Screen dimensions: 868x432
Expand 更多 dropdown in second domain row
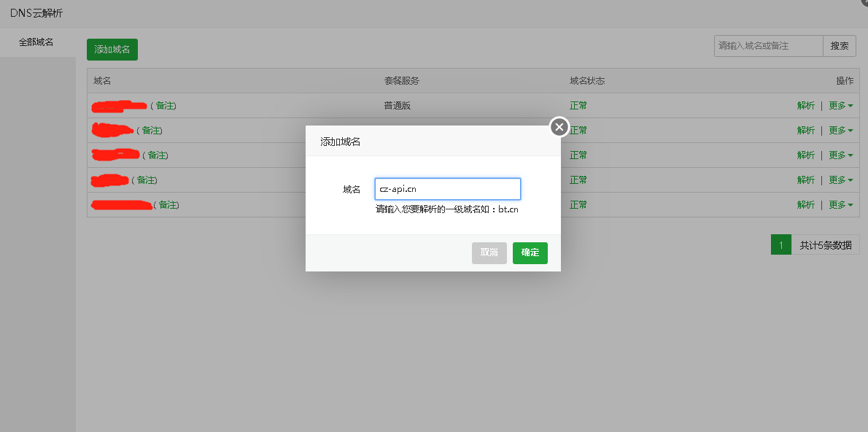pos(840,130)
